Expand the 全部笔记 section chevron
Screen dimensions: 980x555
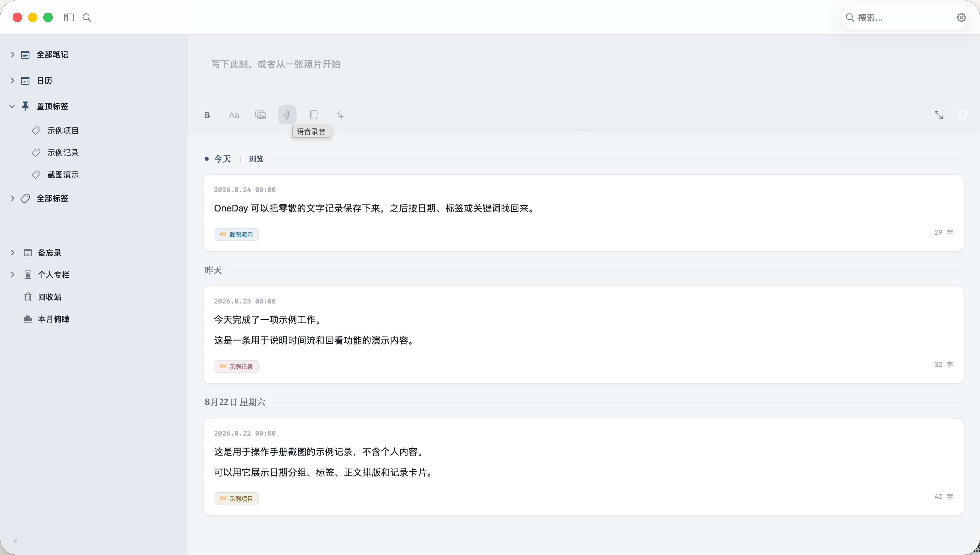(x=12, y=54)
